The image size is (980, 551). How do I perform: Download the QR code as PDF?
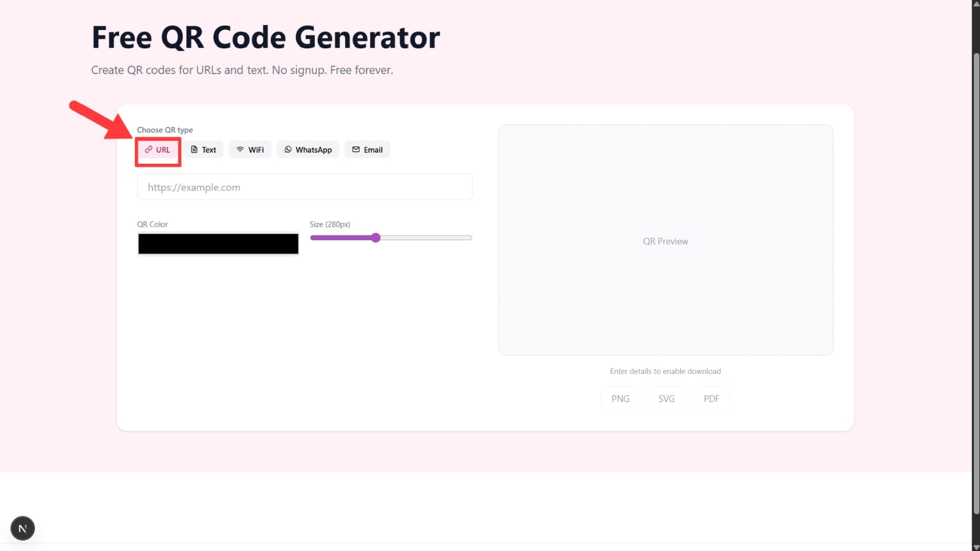[711, 399]
